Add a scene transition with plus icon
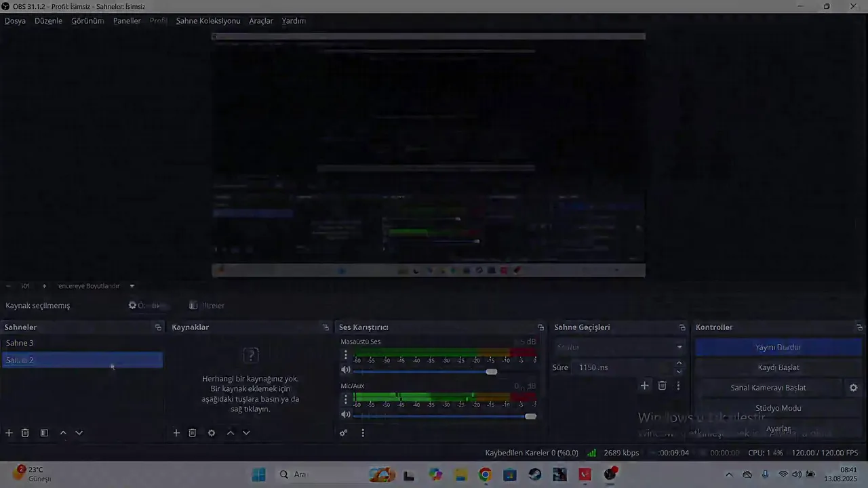Viewport: 868px width, 488px height. click(x=645, y=386)
